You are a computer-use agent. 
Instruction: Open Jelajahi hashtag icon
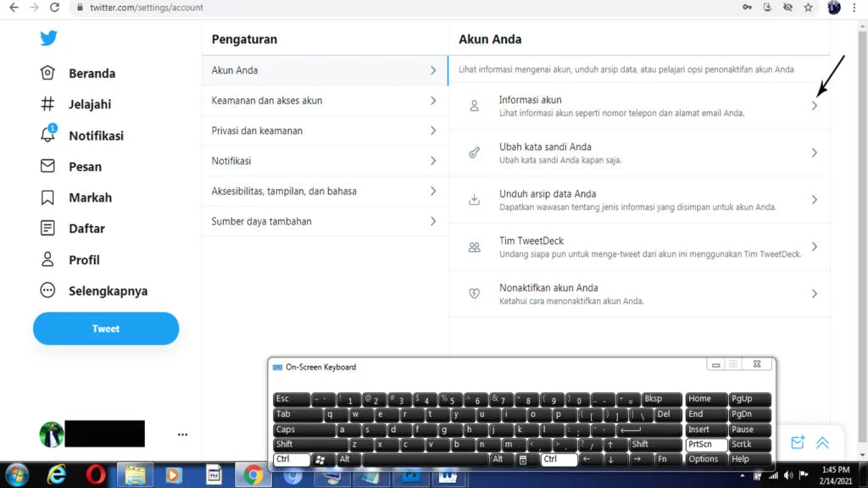pos(47,103)
